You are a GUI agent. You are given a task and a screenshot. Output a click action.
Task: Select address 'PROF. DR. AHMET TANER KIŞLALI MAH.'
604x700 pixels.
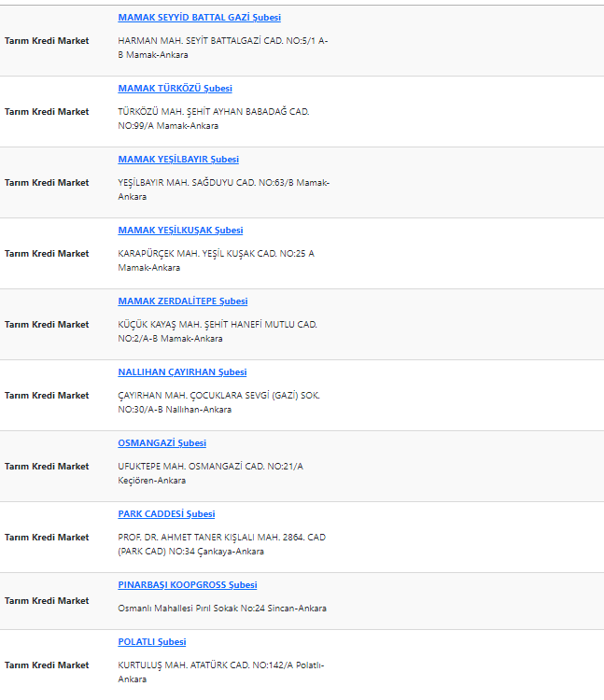[199, 538]
